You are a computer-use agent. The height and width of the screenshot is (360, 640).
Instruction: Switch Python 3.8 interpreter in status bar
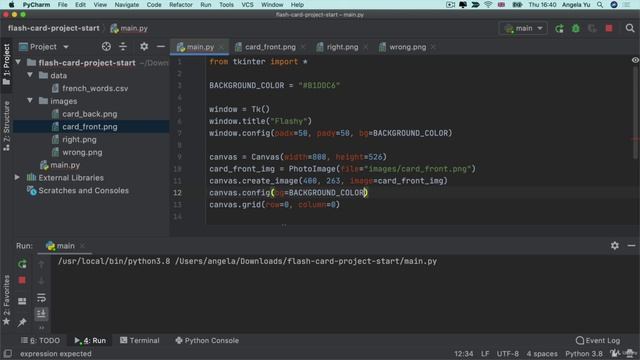tap(584, 353)
